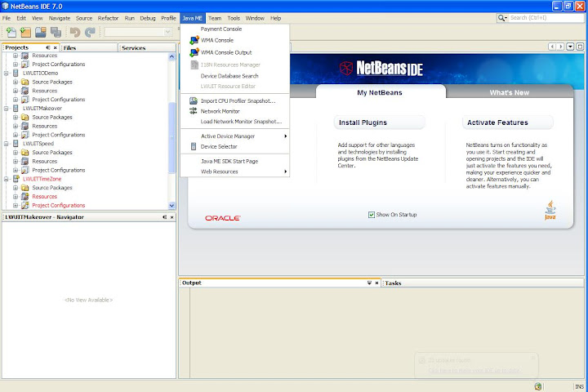Open the Active Device Manager submenu arrow

click(285, 136)
